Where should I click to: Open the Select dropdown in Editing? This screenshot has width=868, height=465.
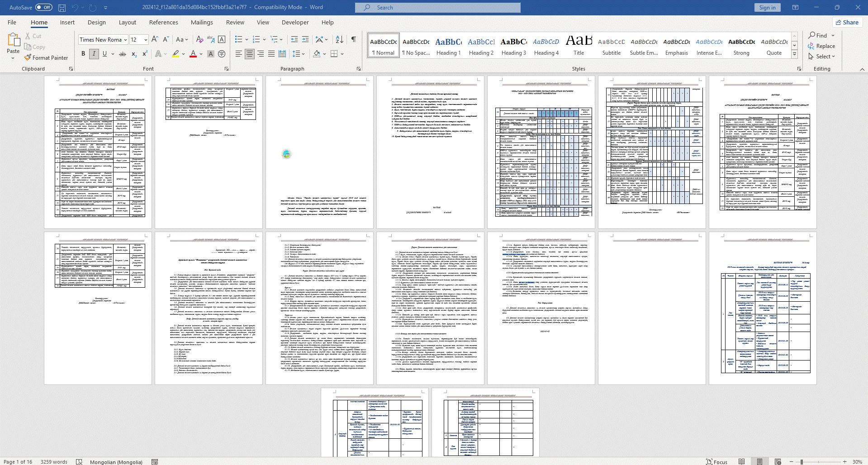(821, 57)
